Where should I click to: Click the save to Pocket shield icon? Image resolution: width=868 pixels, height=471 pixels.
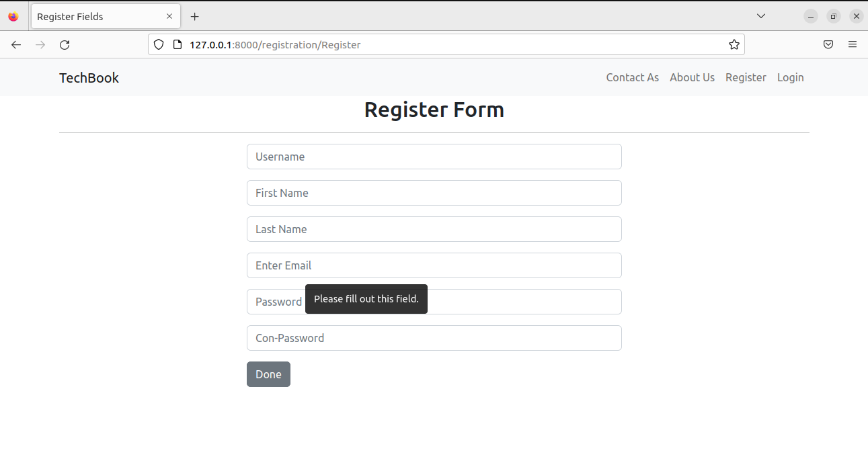(828, 44)
